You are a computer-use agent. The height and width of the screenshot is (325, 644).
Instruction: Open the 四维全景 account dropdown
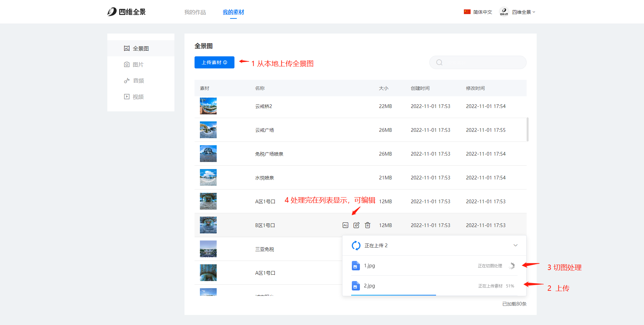tap(524, 12)
